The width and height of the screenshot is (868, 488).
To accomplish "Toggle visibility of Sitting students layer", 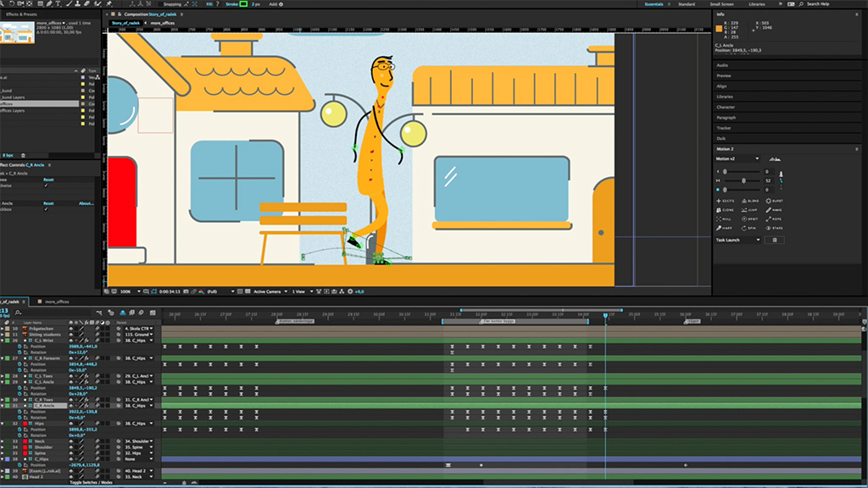I will coord(71,335).
